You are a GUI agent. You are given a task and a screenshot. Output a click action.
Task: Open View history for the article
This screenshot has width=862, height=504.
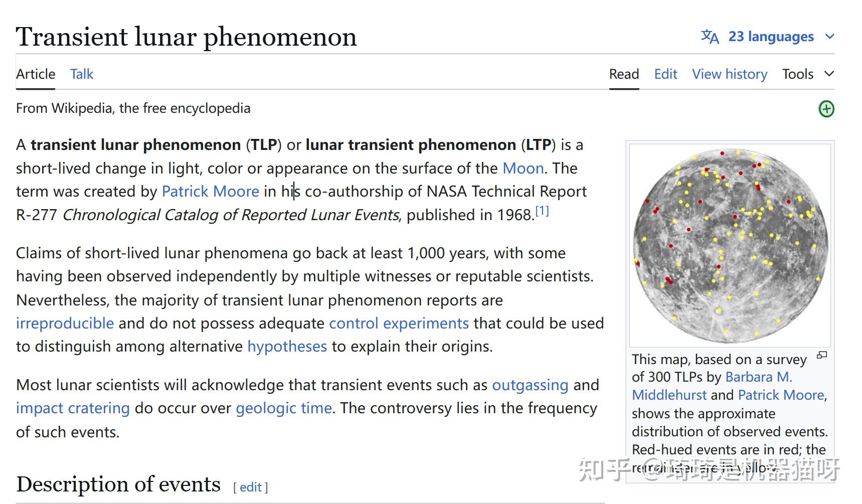click(x=729, y=74)
